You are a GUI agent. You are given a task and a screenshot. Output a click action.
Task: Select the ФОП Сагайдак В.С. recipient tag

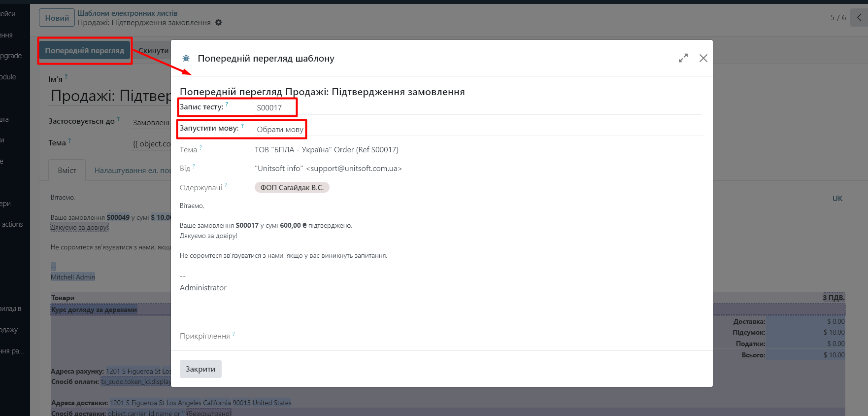[292, 188]
